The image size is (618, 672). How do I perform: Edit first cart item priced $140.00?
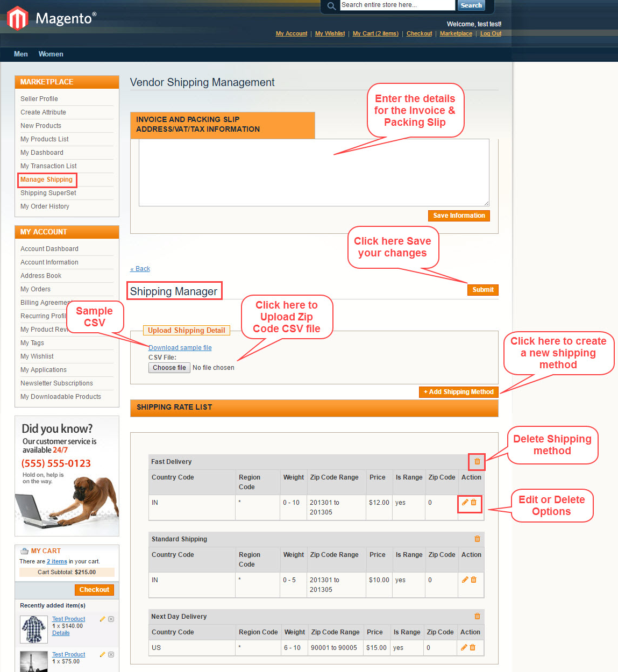102,619
